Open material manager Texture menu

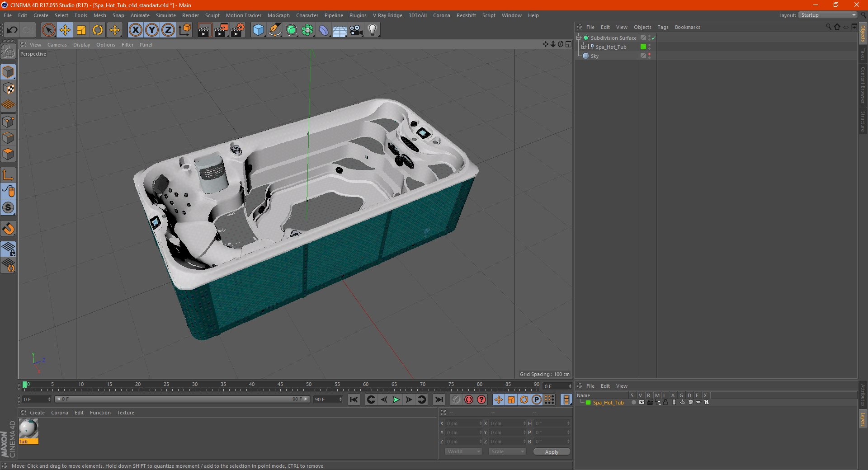[125, 413]
